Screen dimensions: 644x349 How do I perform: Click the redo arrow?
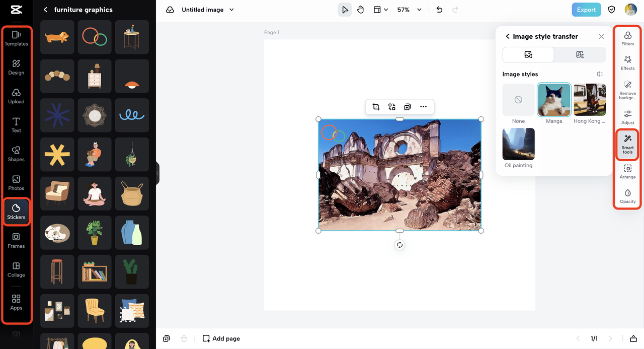pos(455,10)
